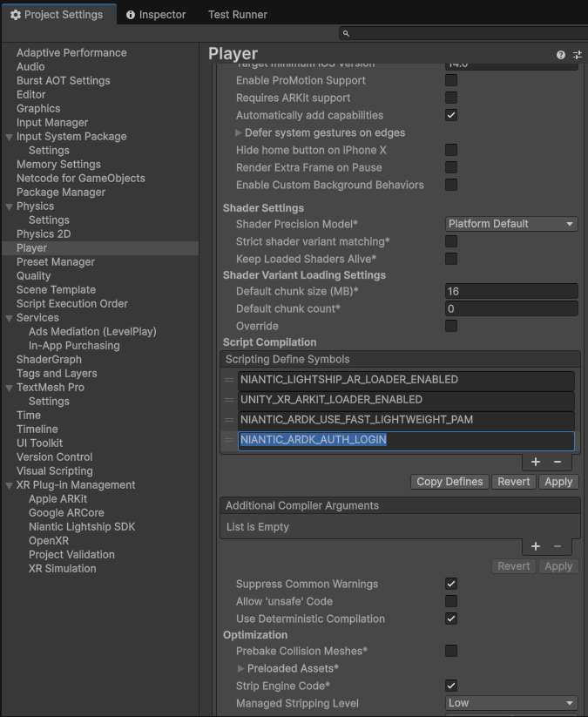Apply scripting define symbols changes
Image resolution: width=588 pixels, height=717 pixels.
tap(558, 482)
